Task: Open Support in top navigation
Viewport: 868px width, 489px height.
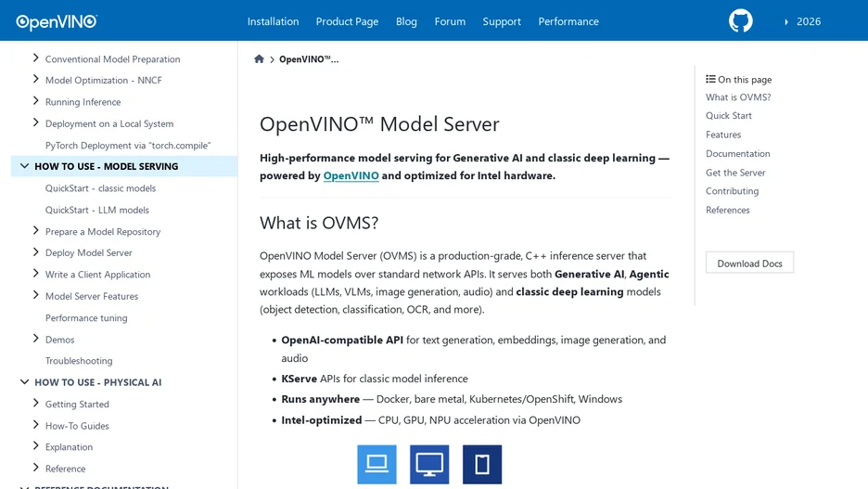Action: 502,21
